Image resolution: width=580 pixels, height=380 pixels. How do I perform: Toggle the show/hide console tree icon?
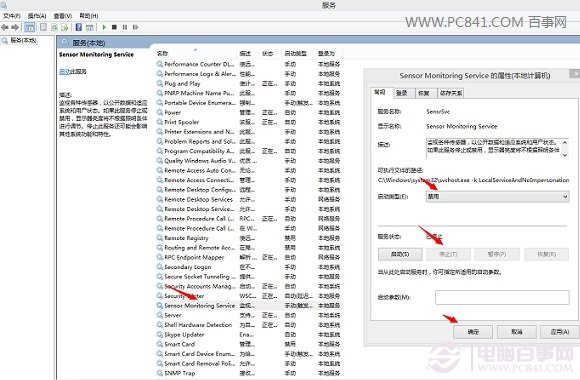[30, 27]
